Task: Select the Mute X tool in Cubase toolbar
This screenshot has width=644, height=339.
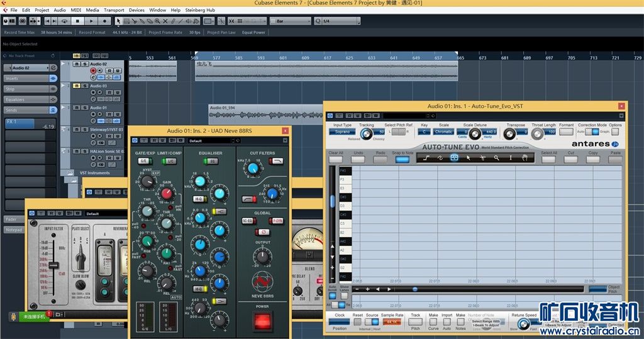Action: (165, 21)
